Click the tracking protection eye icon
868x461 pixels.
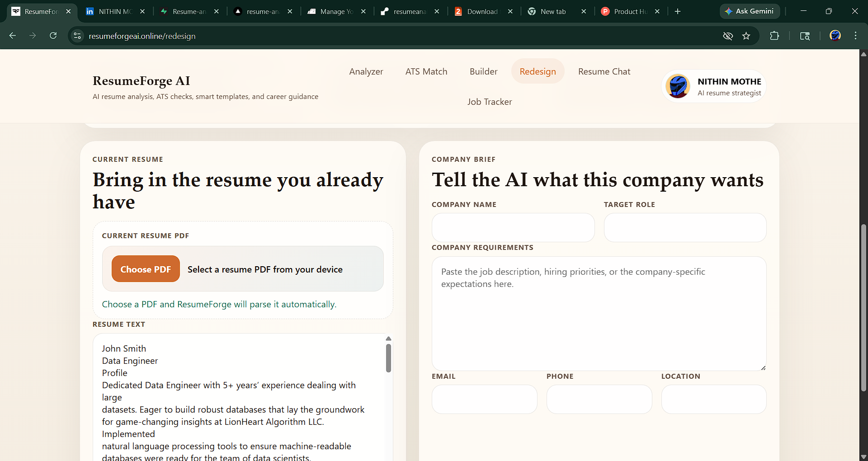(x=727, y=36)
